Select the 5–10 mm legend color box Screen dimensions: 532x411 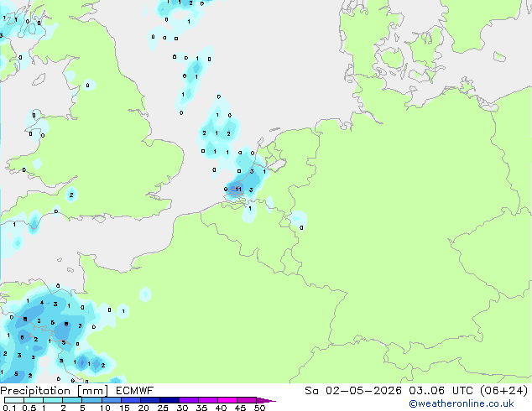point(91,400)
